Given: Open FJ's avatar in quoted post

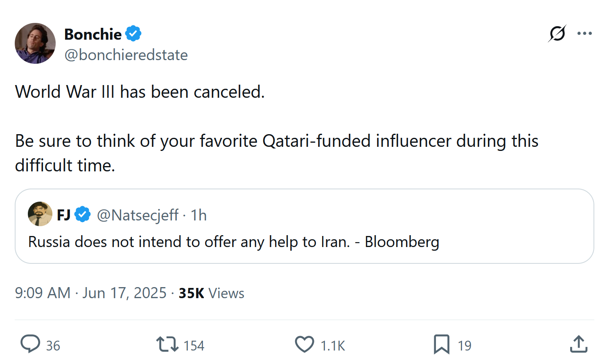Looking at the screenshot, I should coord(40,214).
